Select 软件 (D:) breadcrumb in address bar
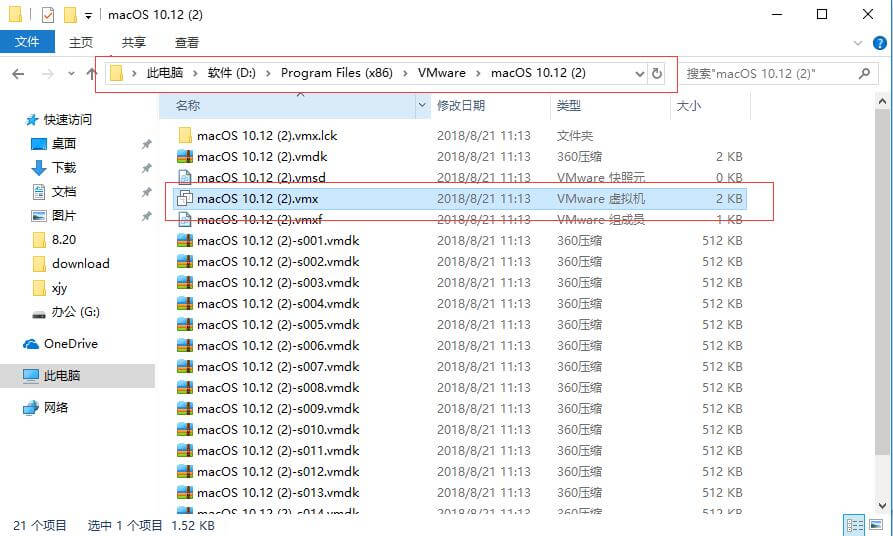 tap(231, 73)
